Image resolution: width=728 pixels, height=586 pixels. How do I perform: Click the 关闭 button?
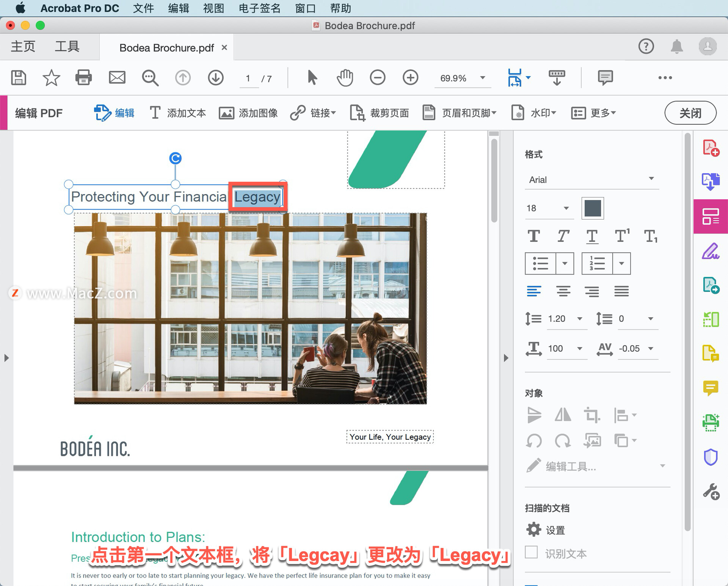690,113
